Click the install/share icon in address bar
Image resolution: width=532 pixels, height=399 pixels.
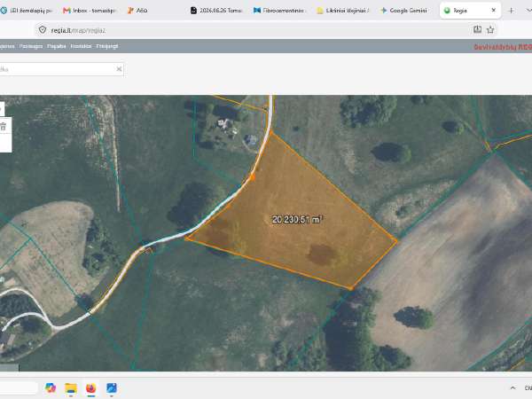[477, 29]
